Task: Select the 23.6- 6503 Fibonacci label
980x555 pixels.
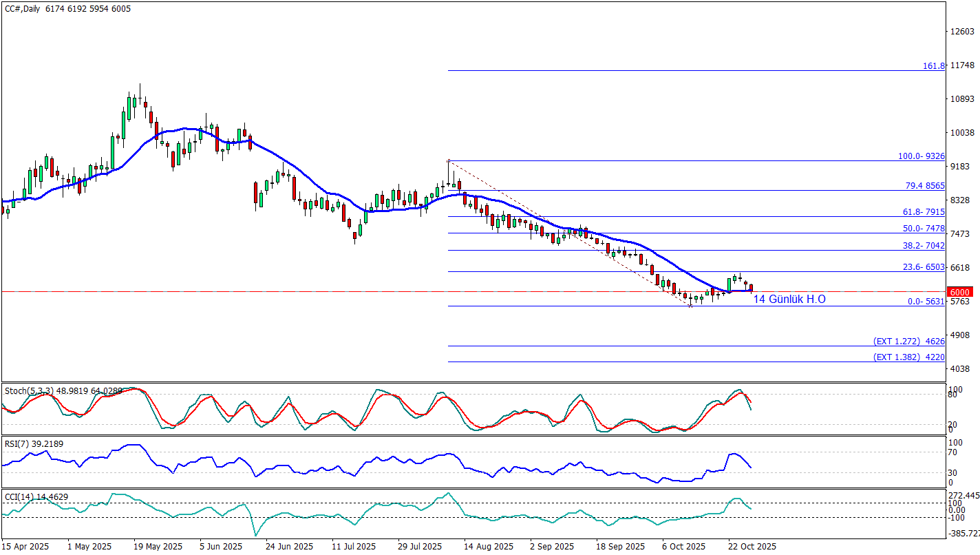Action: click(924, 267)
